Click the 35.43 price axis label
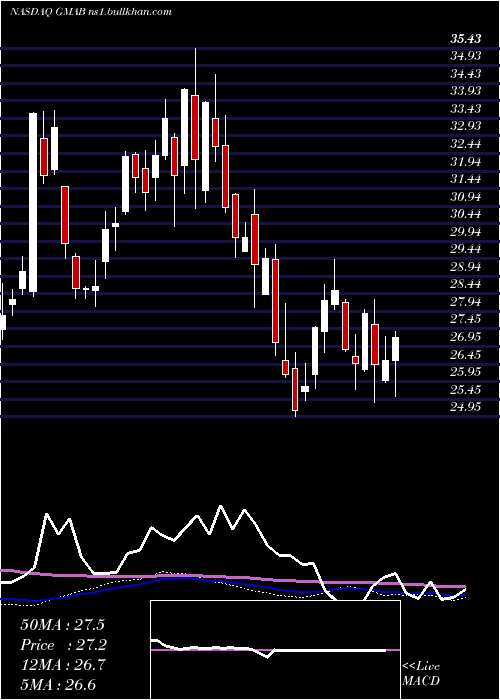This screenshot has width=500, height=700. [x=466, y=39]
